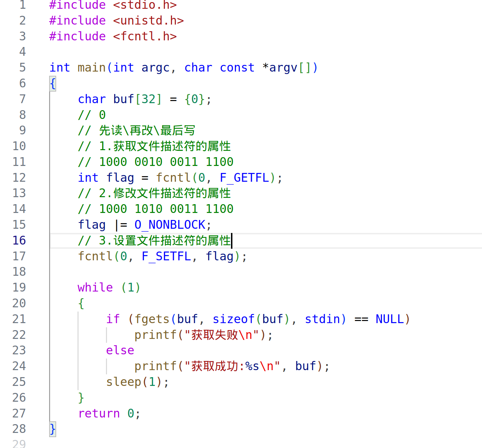Click the closing brace on line 26
Screen dimensions: 482x448
pos(81,397)
